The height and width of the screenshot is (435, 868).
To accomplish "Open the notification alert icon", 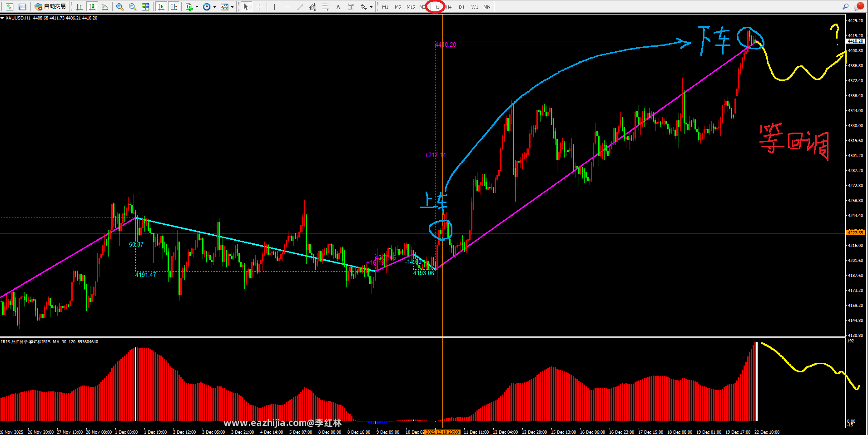I will (x=858, y=6).
